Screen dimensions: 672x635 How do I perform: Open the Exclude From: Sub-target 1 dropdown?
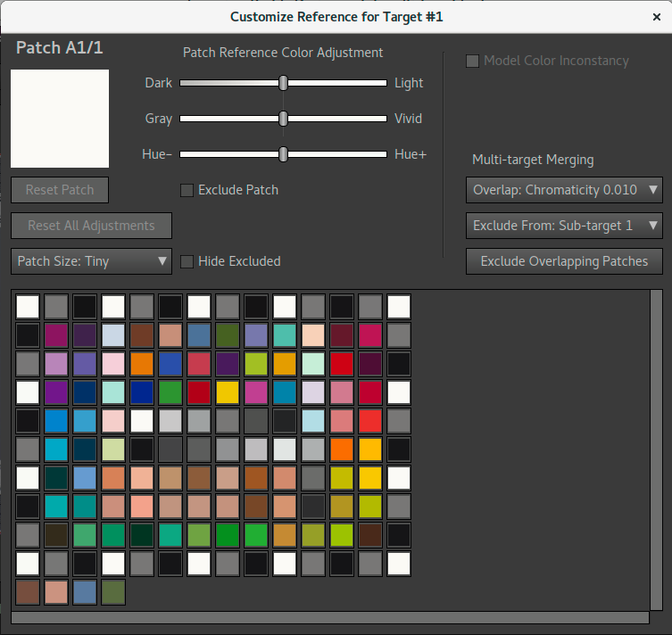[x=564, y=226]
